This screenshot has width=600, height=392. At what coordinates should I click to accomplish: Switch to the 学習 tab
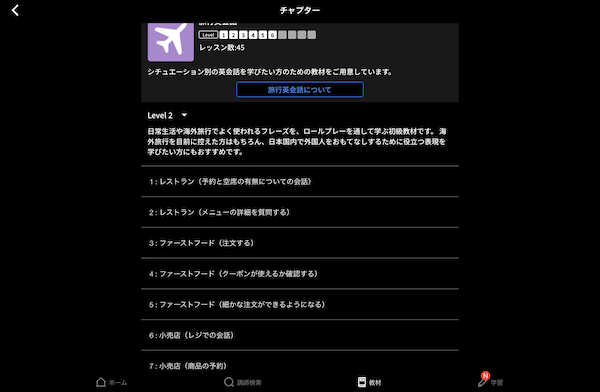491,382
